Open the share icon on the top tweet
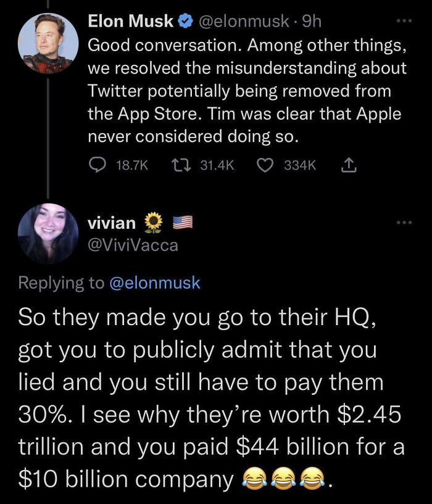The width and height of the screenshot is (432, 504). pyautogui.click(x=348, y=165)
